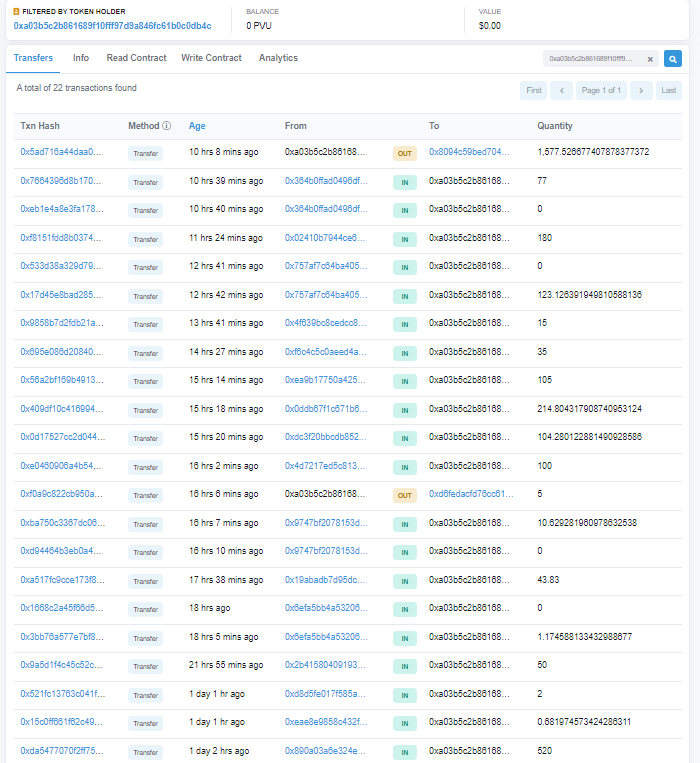Click the OUT badge in the first row

click(404, 153)
